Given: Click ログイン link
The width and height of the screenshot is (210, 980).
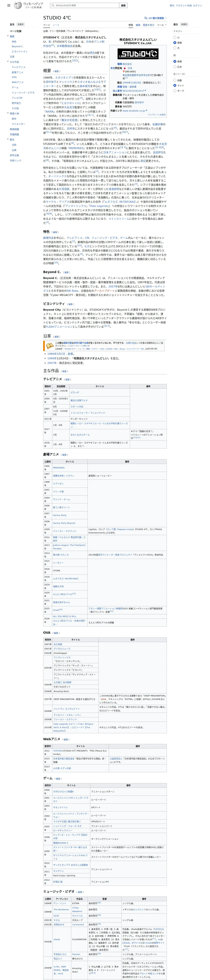Looking at the screenshot, I should coord(197,5).
